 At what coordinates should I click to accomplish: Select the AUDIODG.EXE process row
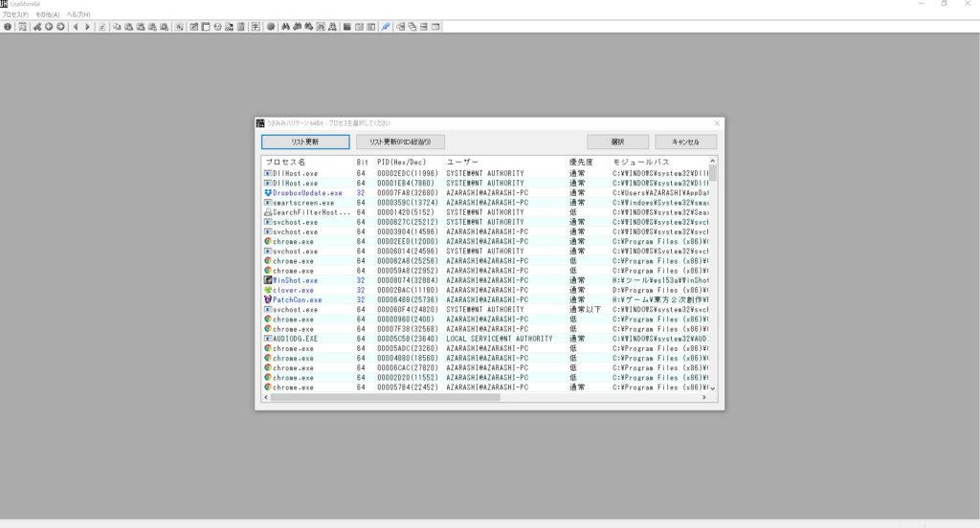485,339
